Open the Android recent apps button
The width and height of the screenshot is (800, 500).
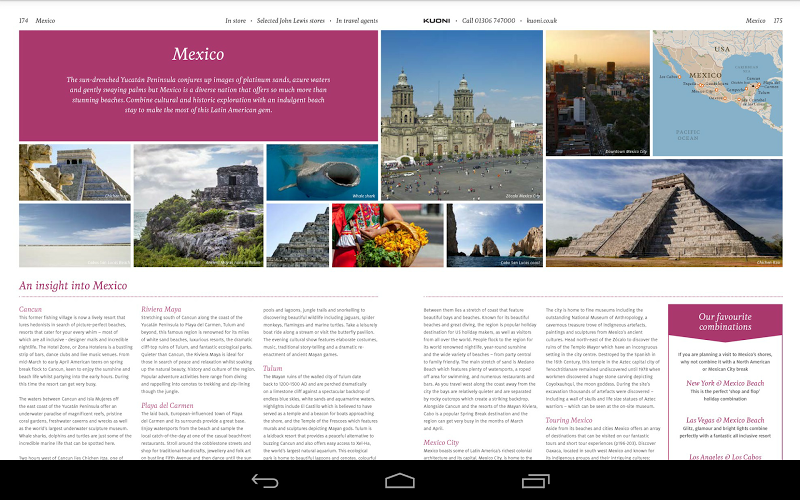[535, 481]
